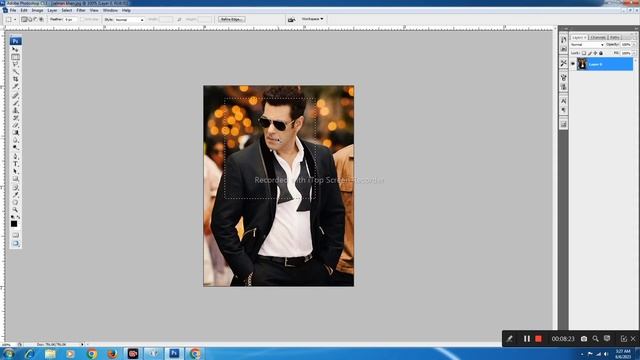Toggle the Anti-alias checkbox in the options bar
The width and height of the screenshot is (640, 360).
[x=82, y=19]
